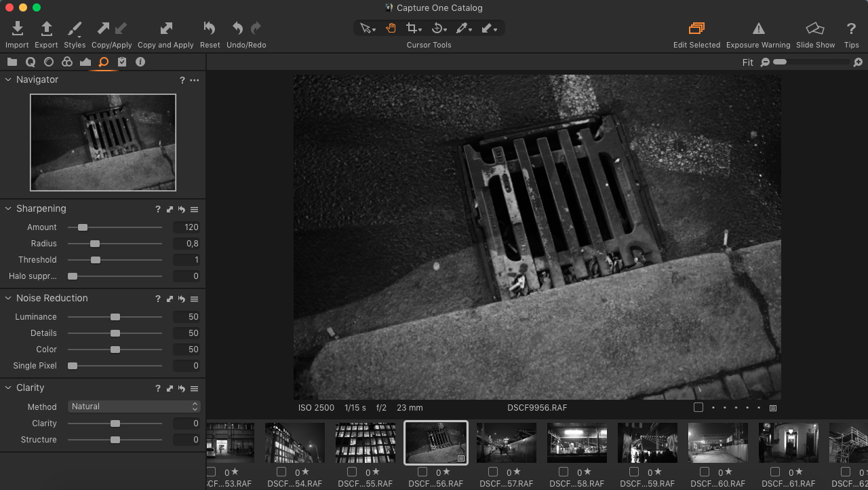Switch to the Metadata info tool tab
The width and height of the screenshot is (868, 490).
140,62
